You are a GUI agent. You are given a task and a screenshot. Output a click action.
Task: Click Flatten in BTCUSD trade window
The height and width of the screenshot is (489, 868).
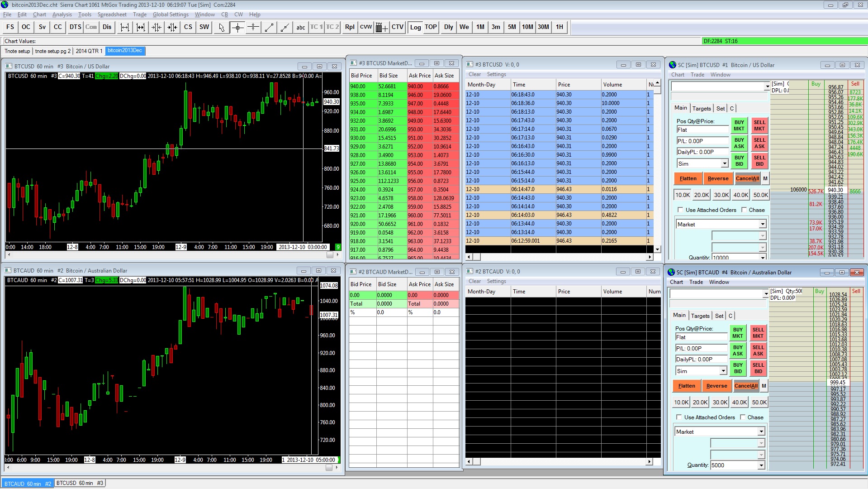click(x=688, y=178)
